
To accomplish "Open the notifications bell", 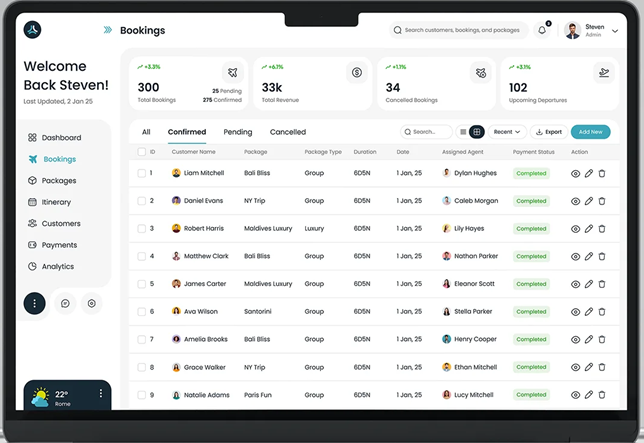I will pyautogui.click(x=543, y=30).
